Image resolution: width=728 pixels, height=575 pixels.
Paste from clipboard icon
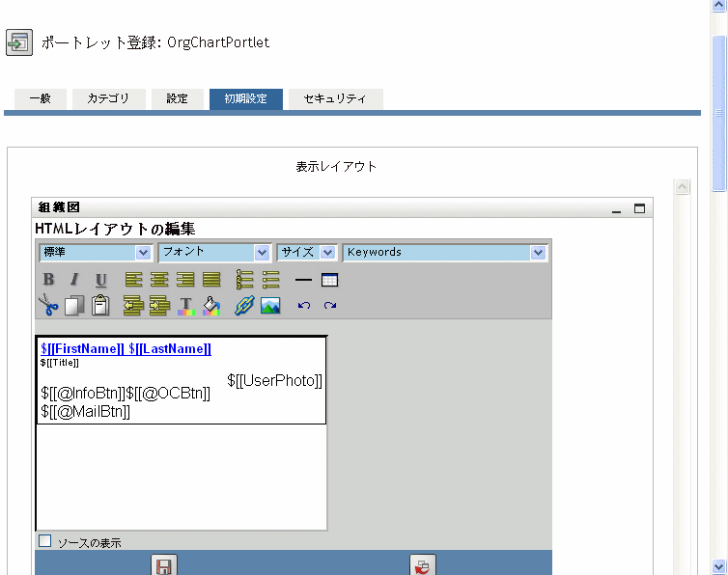pyautogui.click(x=100, y=306)
